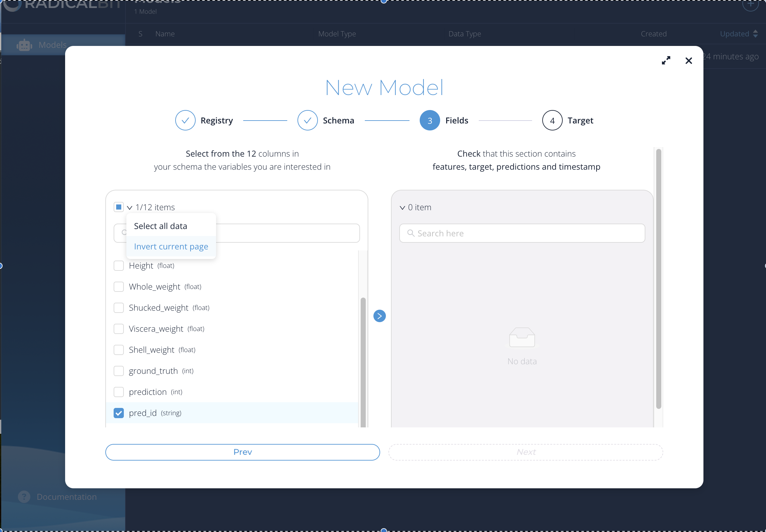The image size is (766, 532).
Task: Click the search magnifier icon in right list
Action: 410,233
